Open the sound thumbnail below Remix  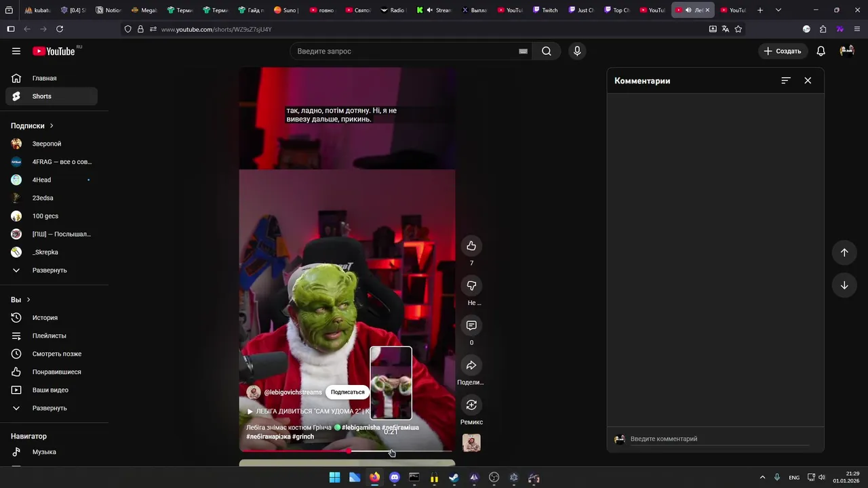pos(471,443)
